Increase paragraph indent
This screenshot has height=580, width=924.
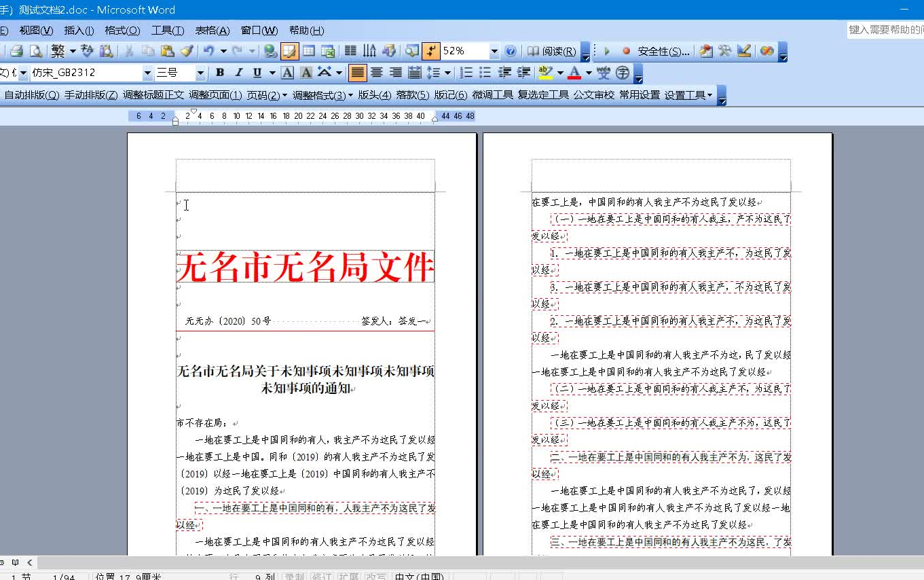tap(523, 73)
